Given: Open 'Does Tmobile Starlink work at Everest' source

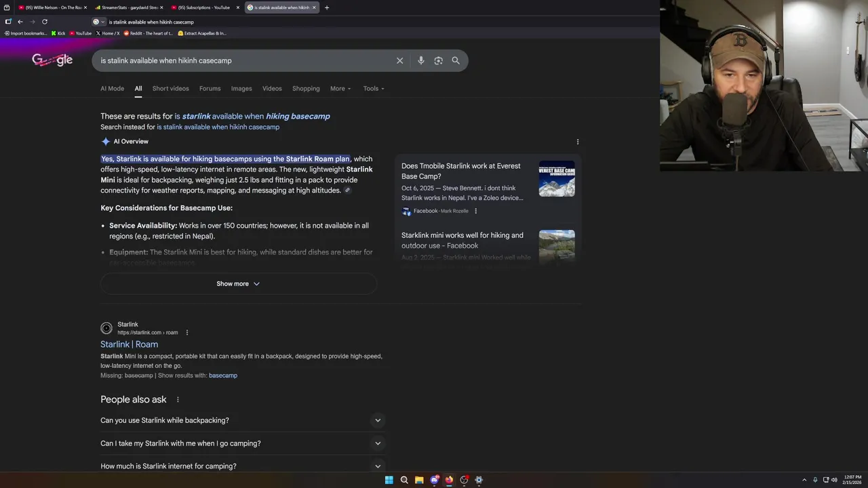Looking at the screenshot, I should (x=461, y=171).
